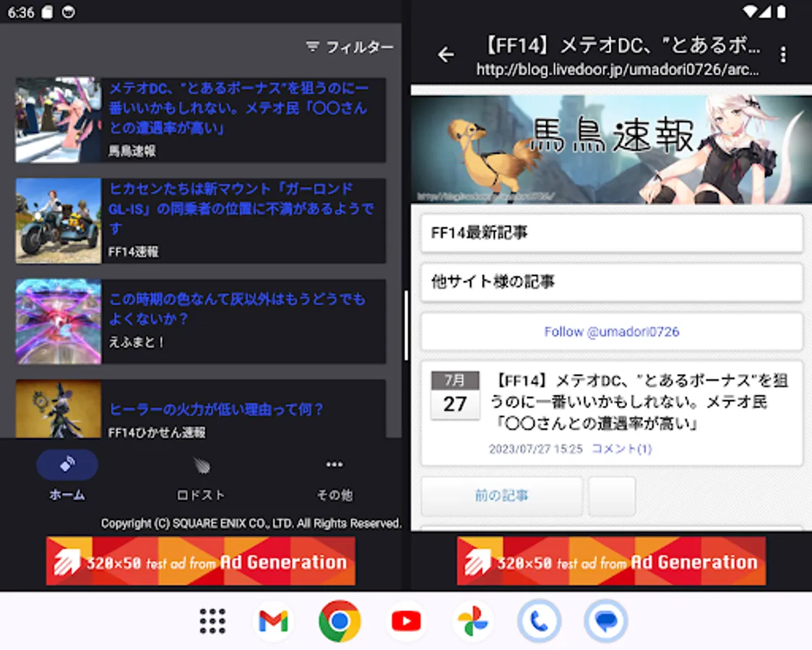Open the app drawer grid icon
The image size is (812, 650).
coord(213,620)
